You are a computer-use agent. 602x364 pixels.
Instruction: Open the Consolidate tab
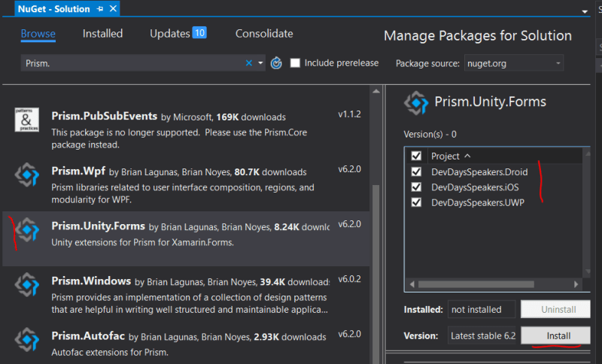[264, 34]
